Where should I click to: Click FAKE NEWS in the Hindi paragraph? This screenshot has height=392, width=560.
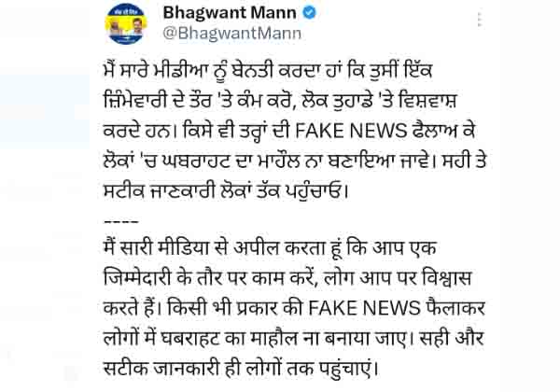coord(364,308)
